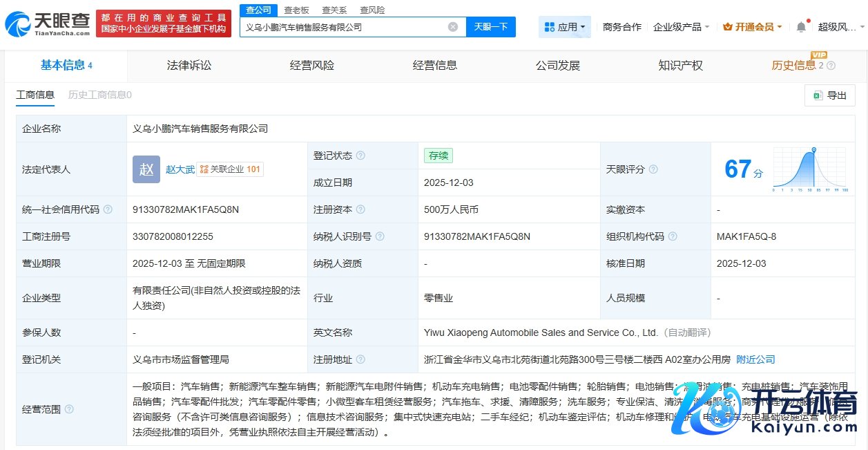The height and width of the screenshot is (450, 868).
Task: Clear the search box with X icon
Action: tap(453, 27)
